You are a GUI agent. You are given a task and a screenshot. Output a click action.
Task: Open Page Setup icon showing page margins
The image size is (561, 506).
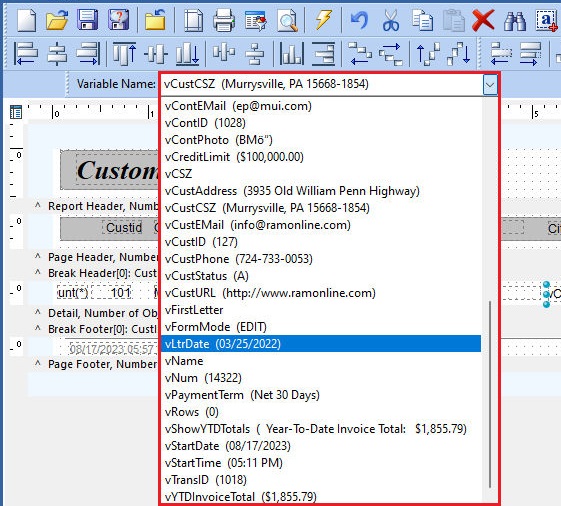(x=194, y=20)
